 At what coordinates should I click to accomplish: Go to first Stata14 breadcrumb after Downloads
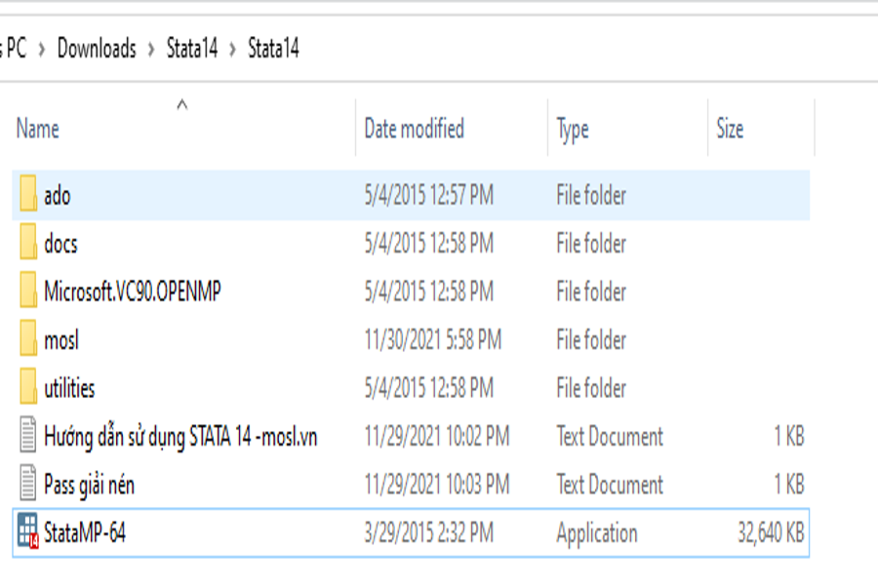pos(192,48)
